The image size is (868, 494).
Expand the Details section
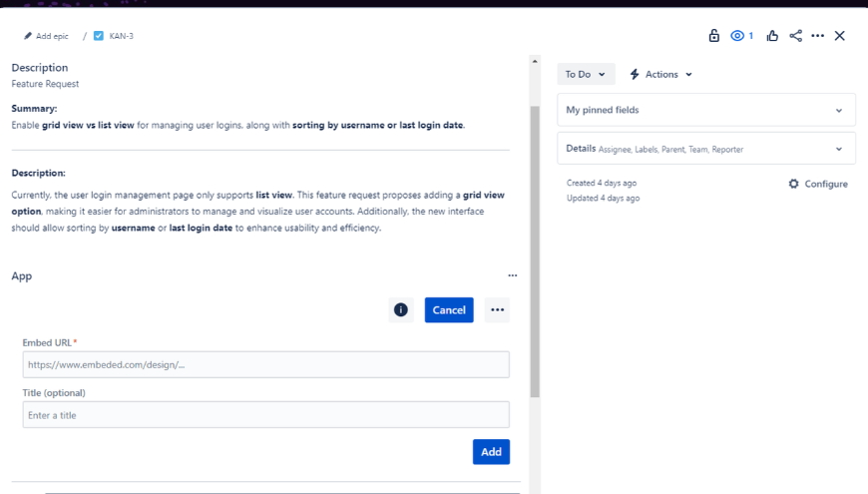[705, 149]
